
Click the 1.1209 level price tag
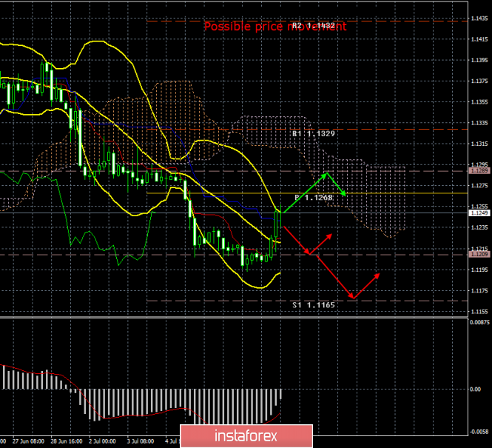tap(479, 254)
